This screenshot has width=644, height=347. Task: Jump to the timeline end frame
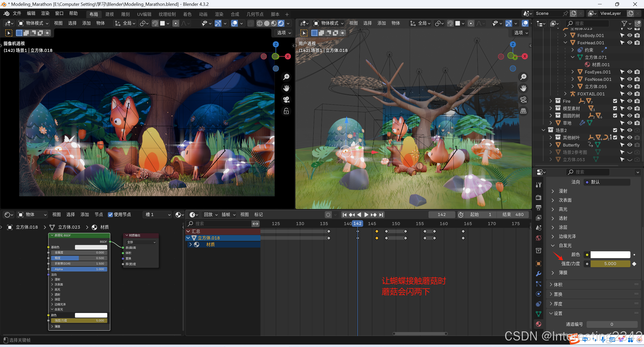[x=381, y=215]
